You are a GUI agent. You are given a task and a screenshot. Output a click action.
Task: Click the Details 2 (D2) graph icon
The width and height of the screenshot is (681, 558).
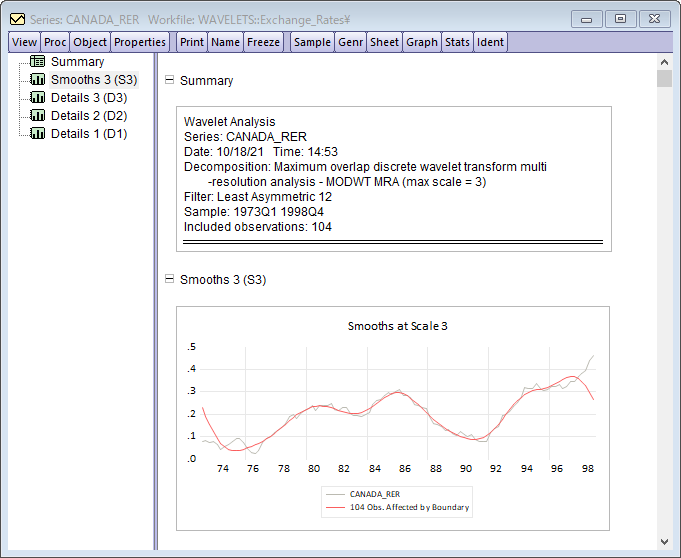pos(37,116)
